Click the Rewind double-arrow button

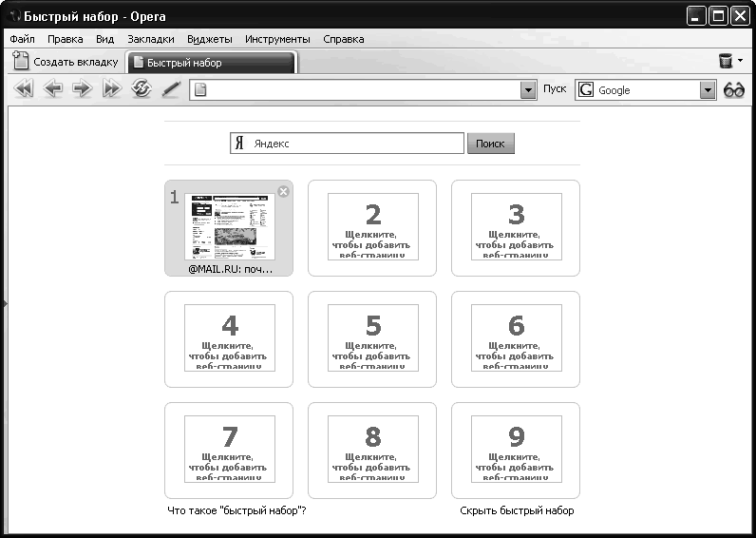click(x=24, y=89)
